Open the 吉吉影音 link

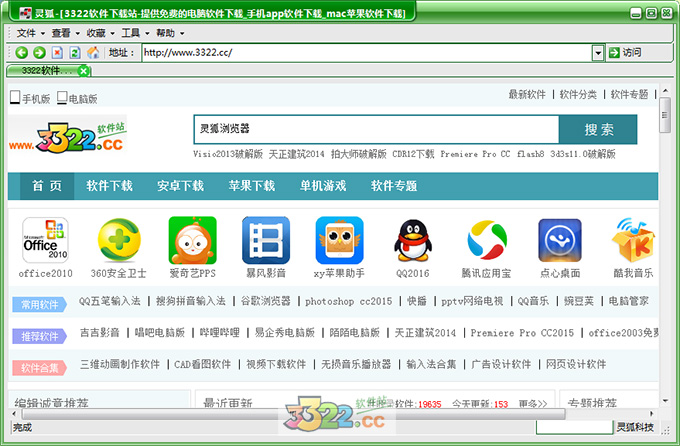tap(100, 333)
